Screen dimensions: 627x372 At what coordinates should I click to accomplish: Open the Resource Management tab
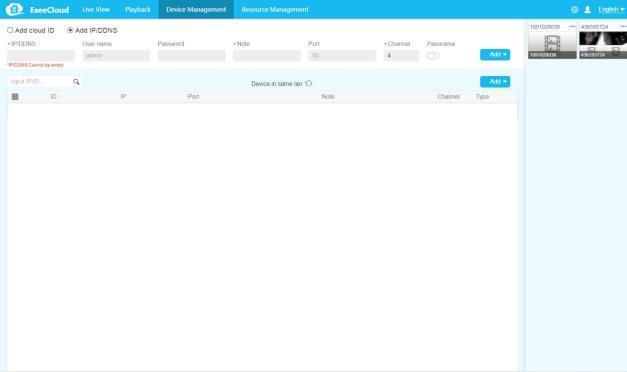275,10
